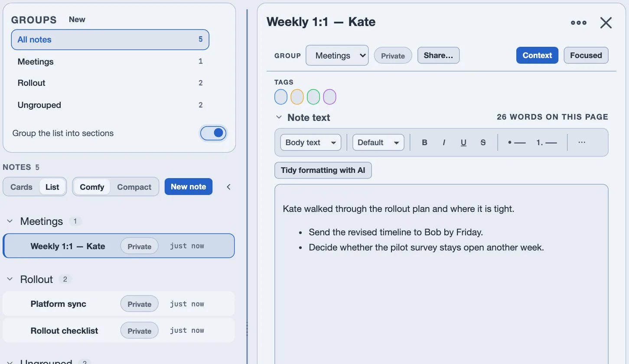Select the All notes group

pyautogui.click(x=110, y=39)
